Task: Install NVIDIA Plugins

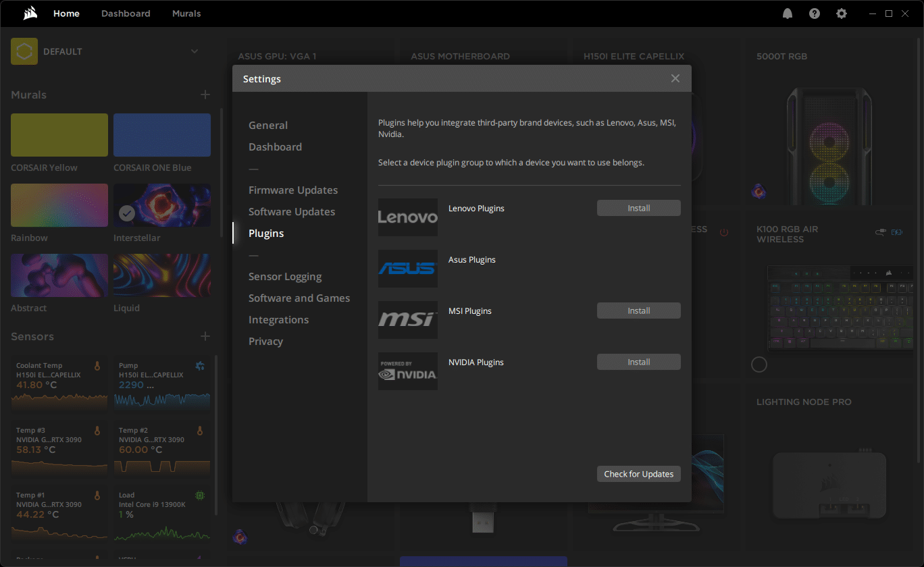Action: [639, 362]
